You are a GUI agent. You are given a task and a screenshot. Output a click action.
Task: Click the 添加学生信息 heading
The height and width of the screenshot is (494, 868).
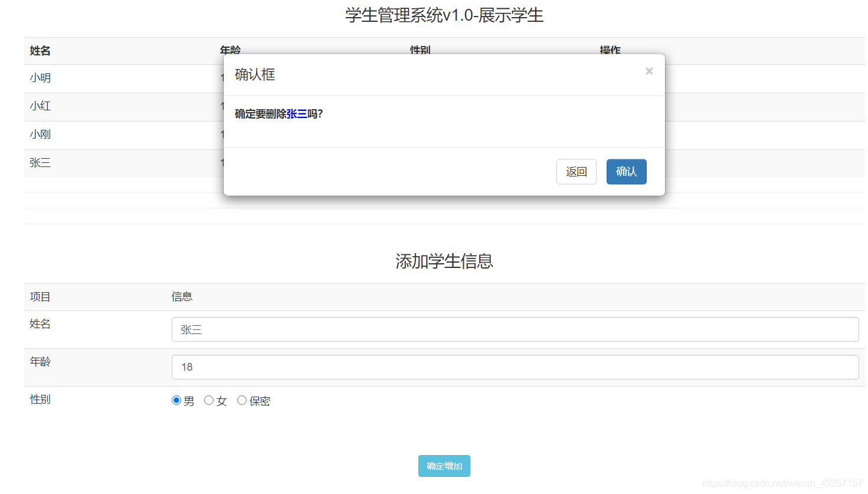pyautogui.click(x=444, y=261)
